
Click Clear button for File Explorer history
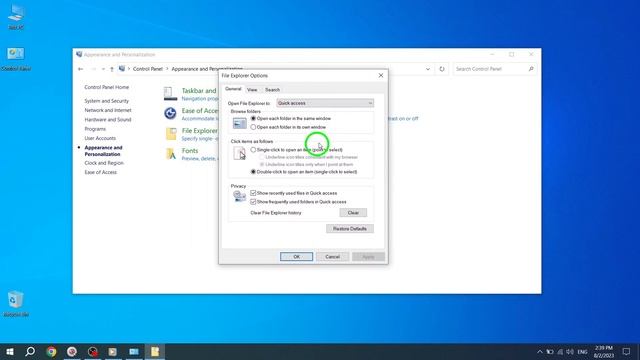pyautogui.click(x=353, y=213)
